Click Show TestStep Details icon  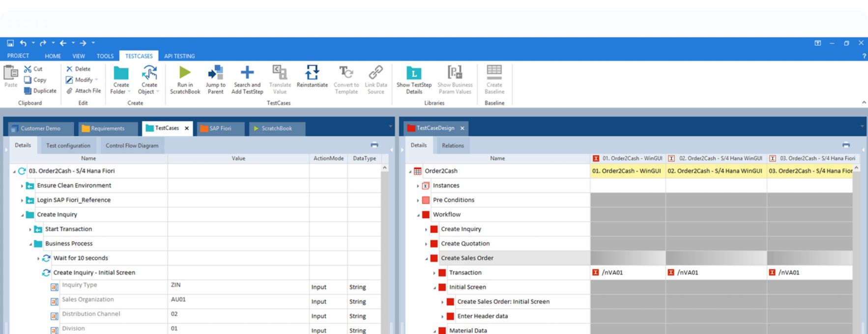[414, 73]
